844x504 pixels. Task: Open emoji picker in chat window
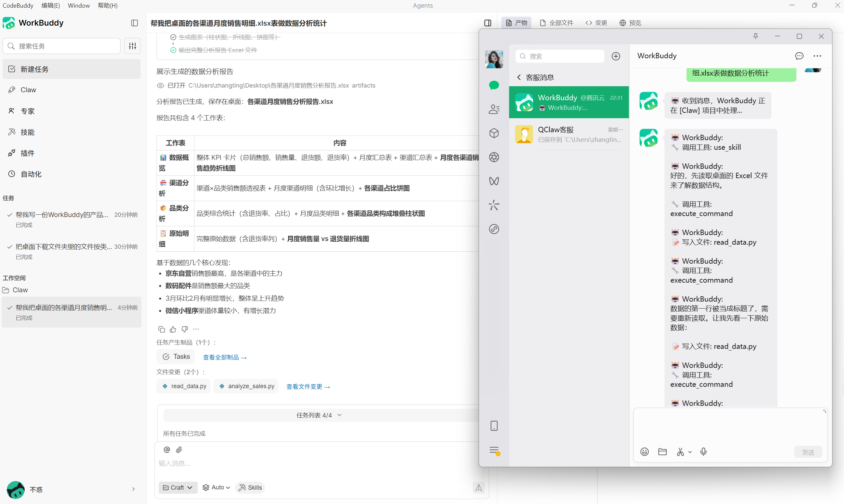644,452
